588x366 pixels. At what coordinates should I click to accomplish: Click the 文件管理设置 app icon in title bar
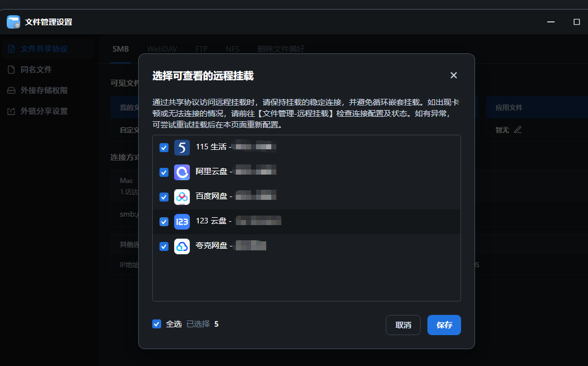click(x=13, y=22)
